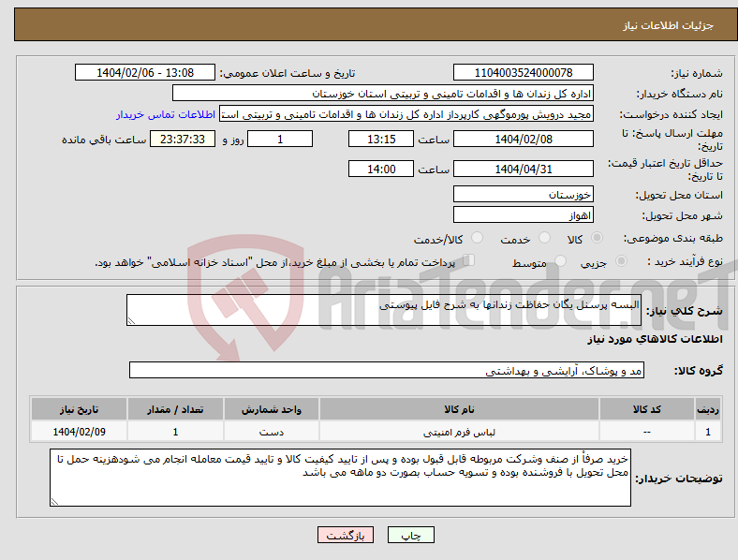Click the لباس فرم امنیتی table cell
Image resolution: width=738 pixels, height=560 pixels.
[459, 432]
